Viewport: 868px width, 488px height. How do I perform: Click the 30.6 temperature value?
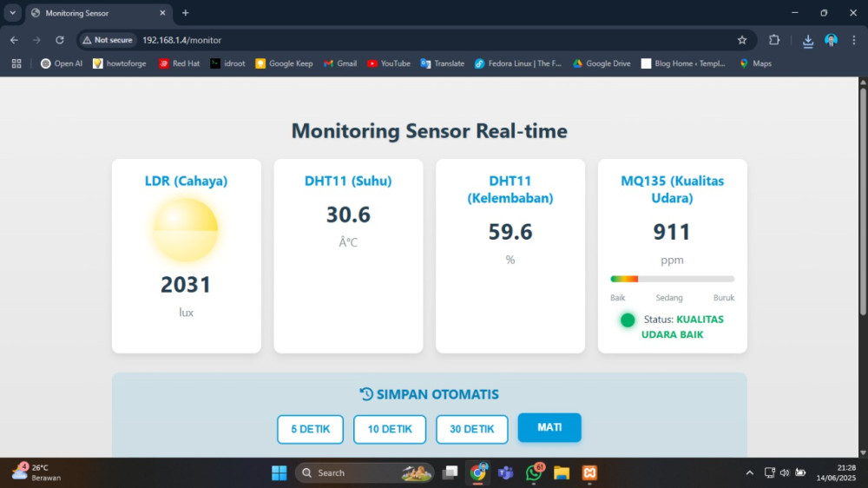[x=348, y=215]
